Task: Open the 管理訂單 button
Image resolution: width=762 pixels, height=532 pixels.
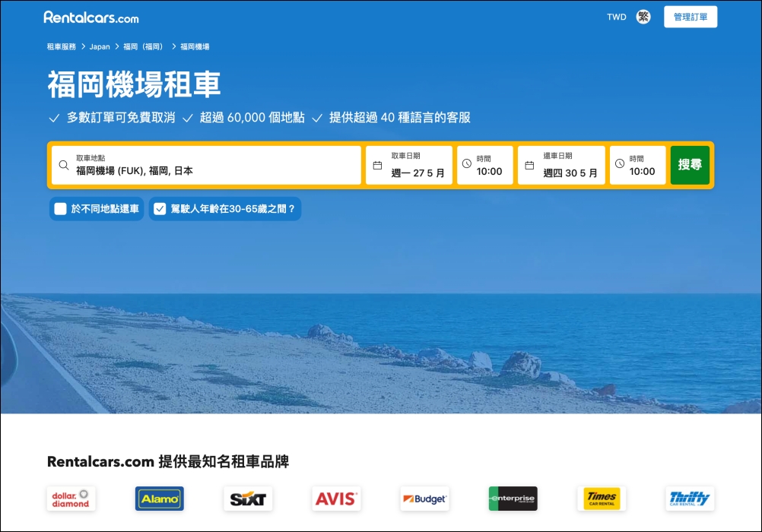Action: (x=690, y=17)
